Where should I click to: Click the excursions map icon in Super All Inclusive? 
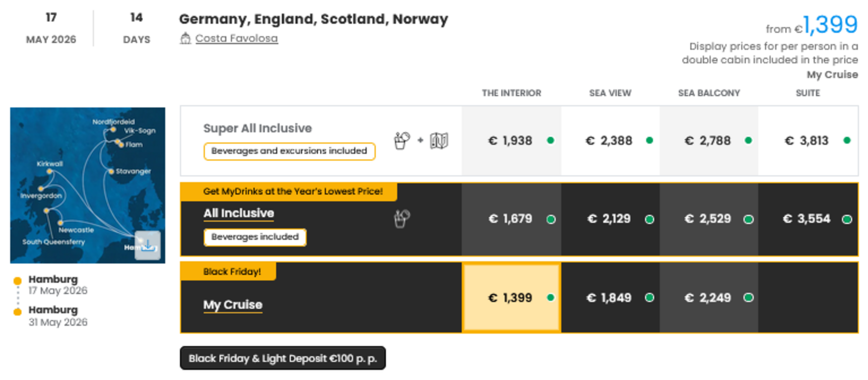(439, 141)
